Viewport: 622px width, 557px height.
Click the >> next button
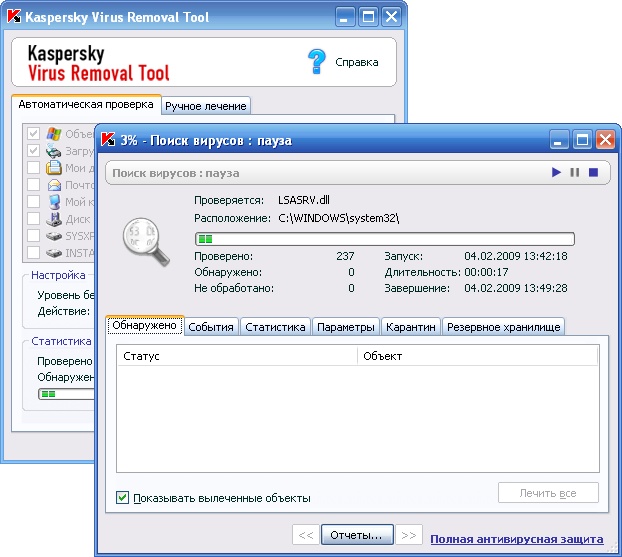tap(409, 535)
